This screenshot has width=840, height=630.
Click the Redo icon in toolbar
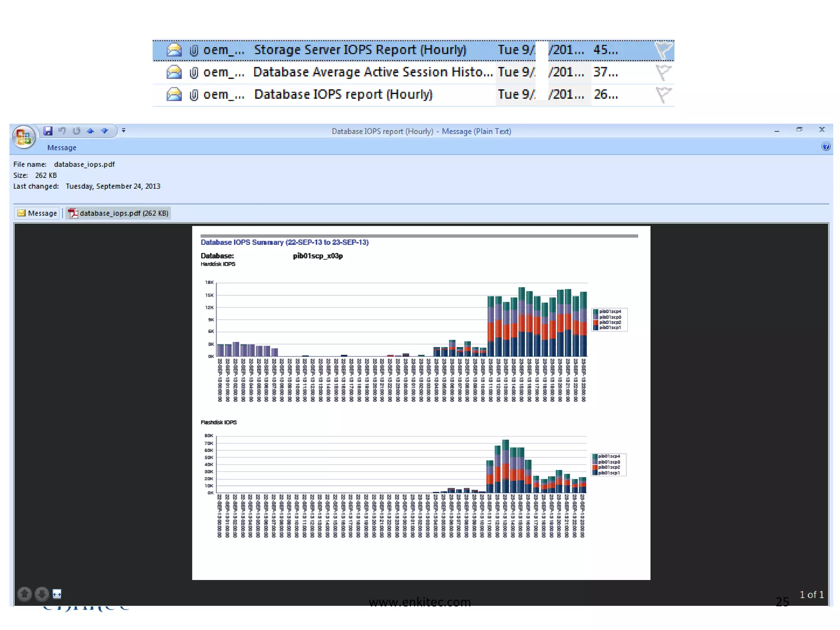pyautogui.click(x=76, y=131)
